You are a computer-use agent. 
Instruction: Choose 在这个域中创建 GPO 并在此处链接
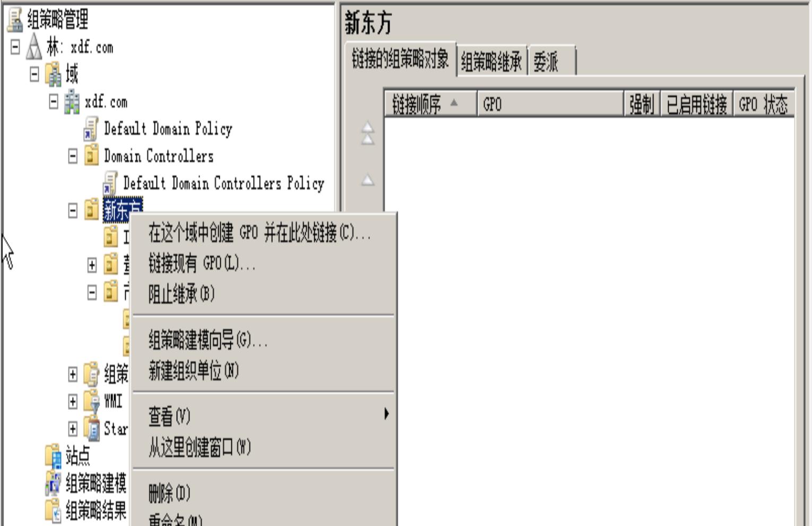263,232
